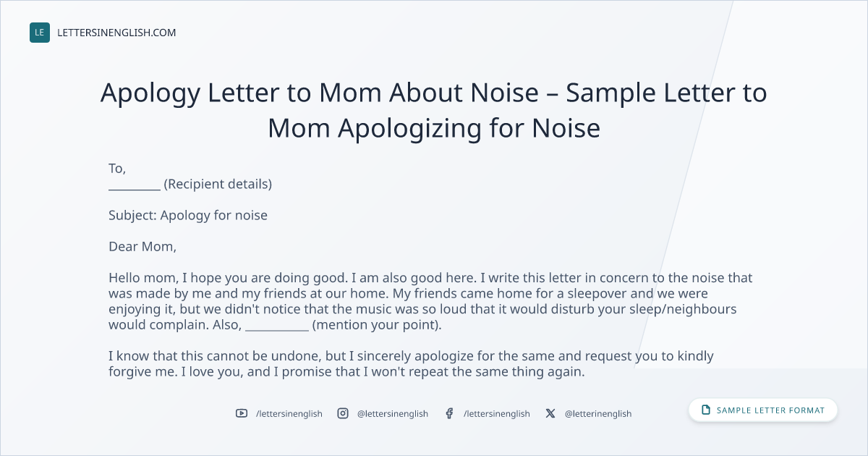The width and height of the screenshot is (868, 456).
Task: Click the 'Subject: Apology for noise' line
Action: (x=188, y=216)
